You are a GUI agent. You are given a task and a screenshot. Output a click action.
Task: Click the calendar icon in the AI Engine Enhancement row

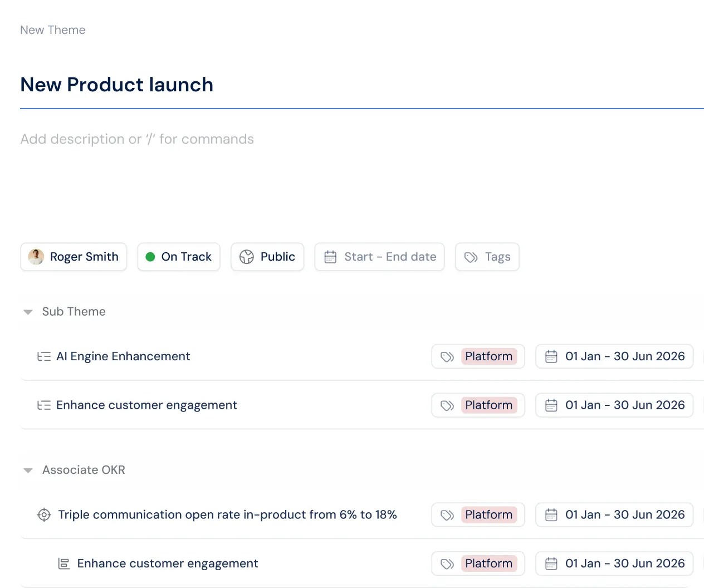point(551,356)
